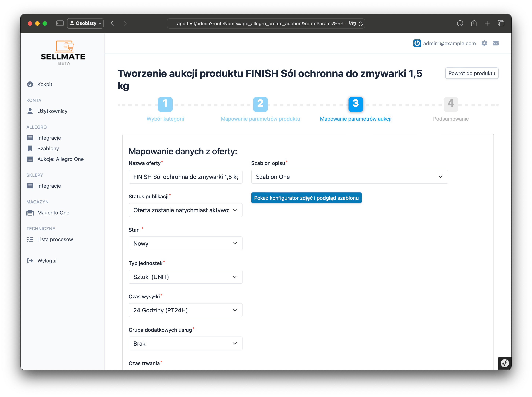
Task: Click Wyloguj to log out
Action: coord(47,260)
